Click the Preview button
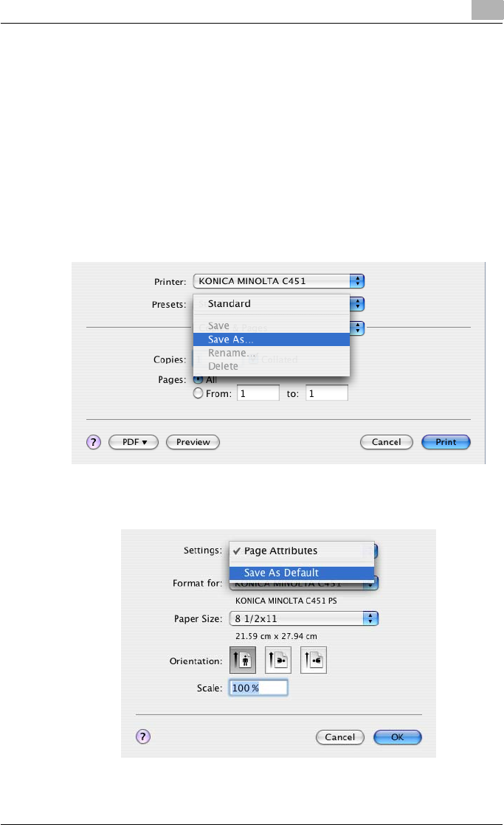The height and width of the screenshot is (825, 504). point(193,442)
